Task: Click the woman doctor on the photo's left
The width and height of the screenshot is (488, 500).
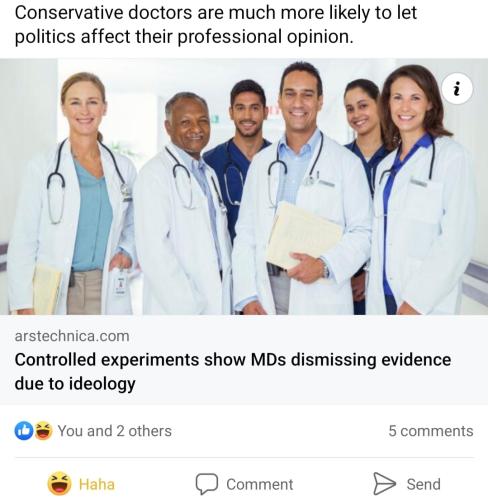Action: tap(72, 195)
